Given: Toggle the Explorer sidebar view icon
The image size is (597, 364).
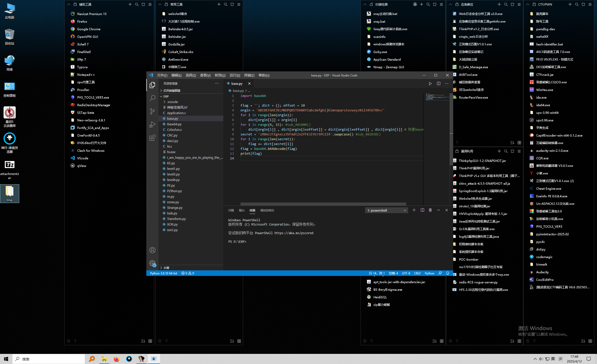Looking at the screenshot, I should tap(152, 85).
